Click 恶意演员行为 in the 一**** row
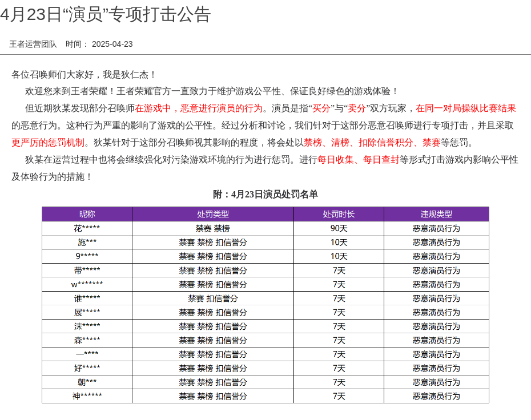 [436, 354]
